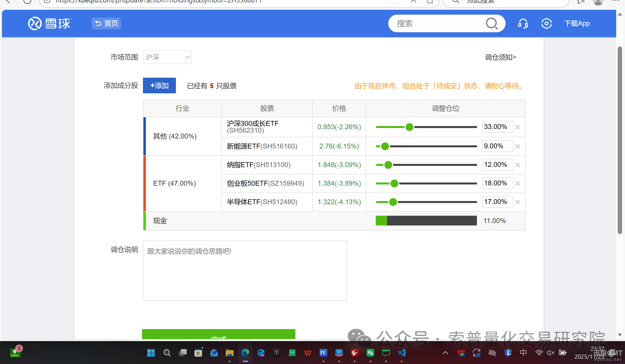This screenshot has width=625, height=364.
Task: Delete the 纳指ETF row using its X
Action: [x=517, y=165]
